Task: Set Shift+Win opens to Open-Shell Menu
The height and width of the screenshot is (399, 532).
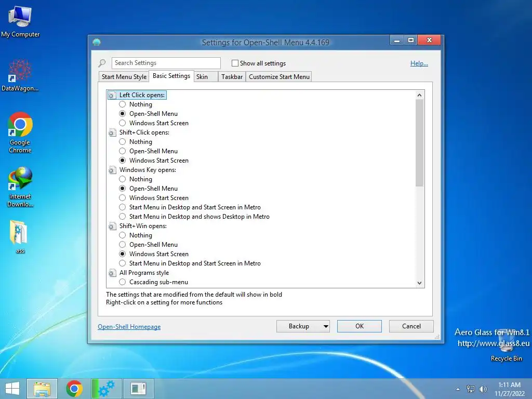Action: tap(123, 244)
